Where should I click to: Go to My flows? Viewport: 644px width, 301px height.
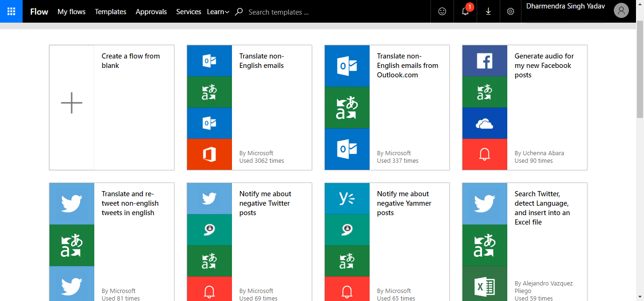pos(72,12)
